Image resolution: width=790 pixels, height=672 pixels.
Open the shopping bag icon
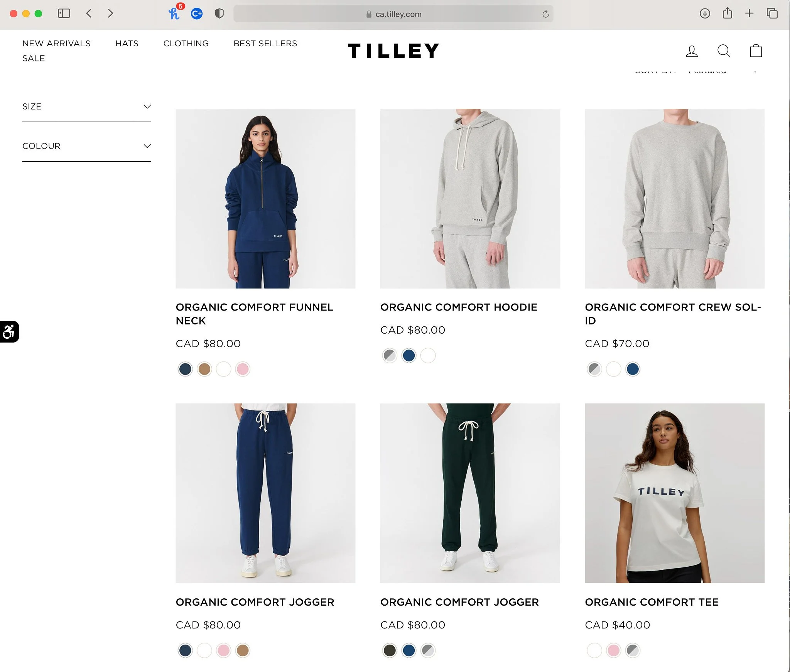[756, 51]
